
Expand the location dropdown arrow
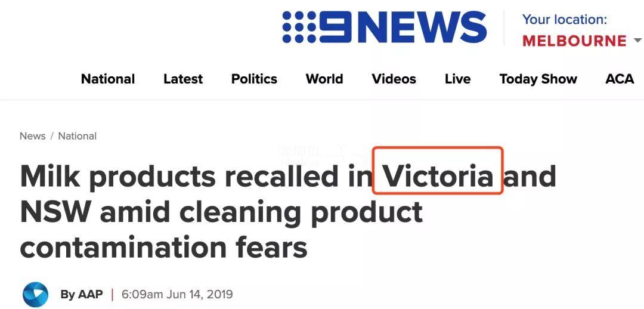(x=637, y=41)
